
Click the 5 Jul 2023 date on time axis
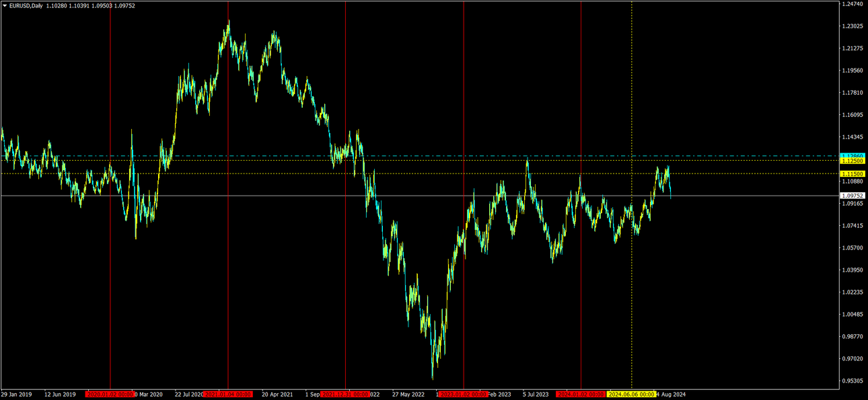(536, 395)
